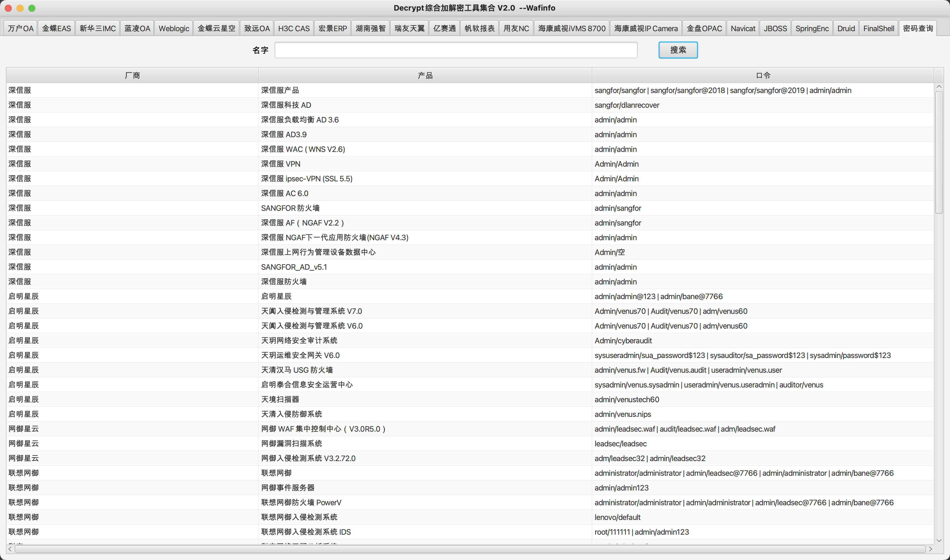
Task: Select the Navicat tab
Action: (x=743, y=29)
